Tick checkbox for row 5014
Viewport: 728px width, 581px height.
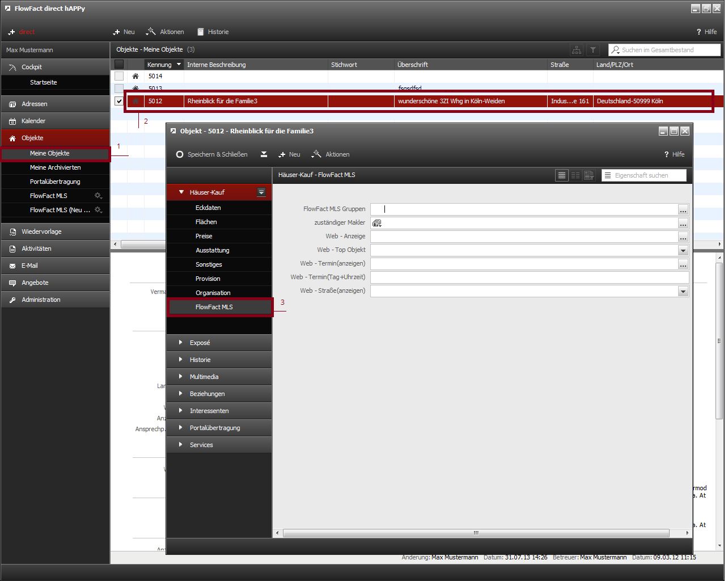click(x=119, y=76)
